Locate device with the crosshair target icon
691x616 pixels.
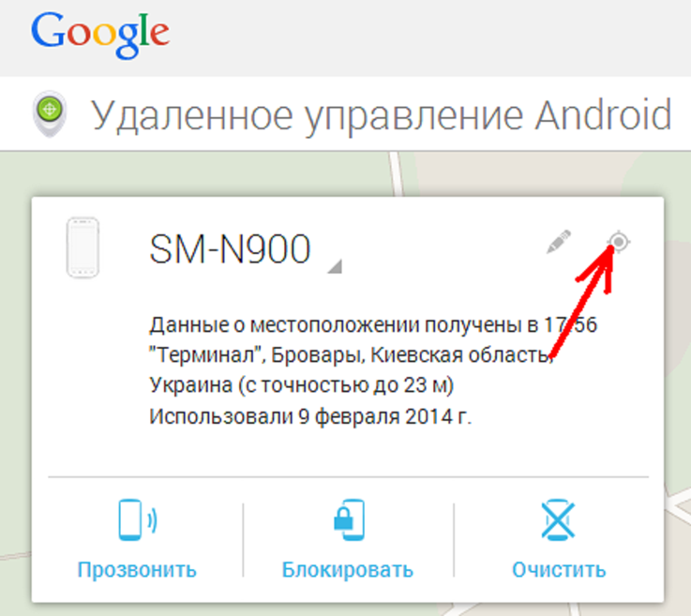[x=619, y=242]
